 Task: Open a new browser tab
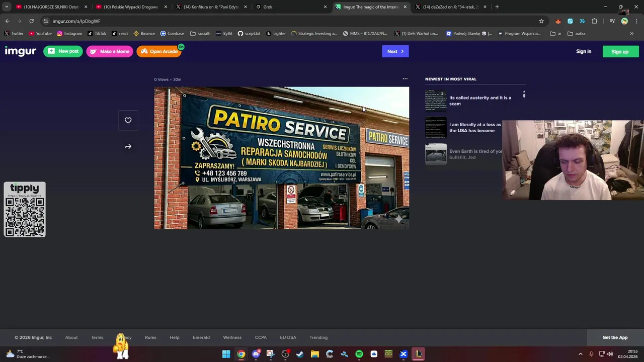point(497,7)
